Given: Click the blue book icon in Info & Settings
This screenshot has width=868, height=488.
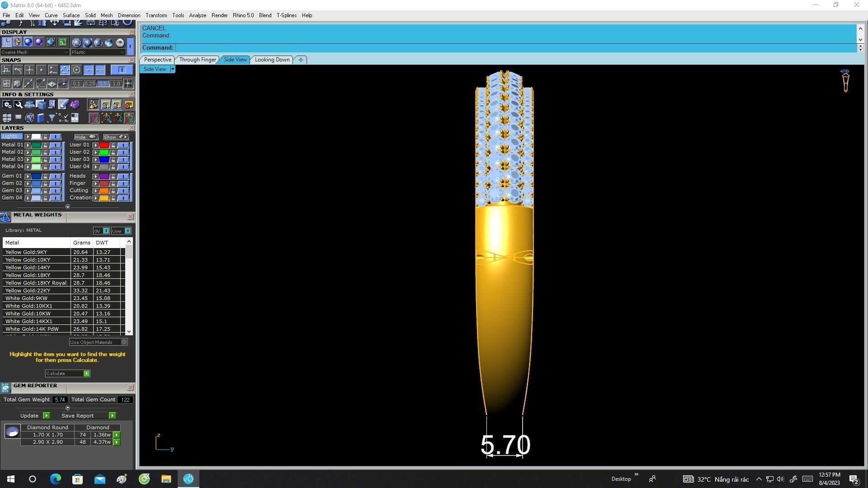Looking at the screenshot, I should pos(41,118).
